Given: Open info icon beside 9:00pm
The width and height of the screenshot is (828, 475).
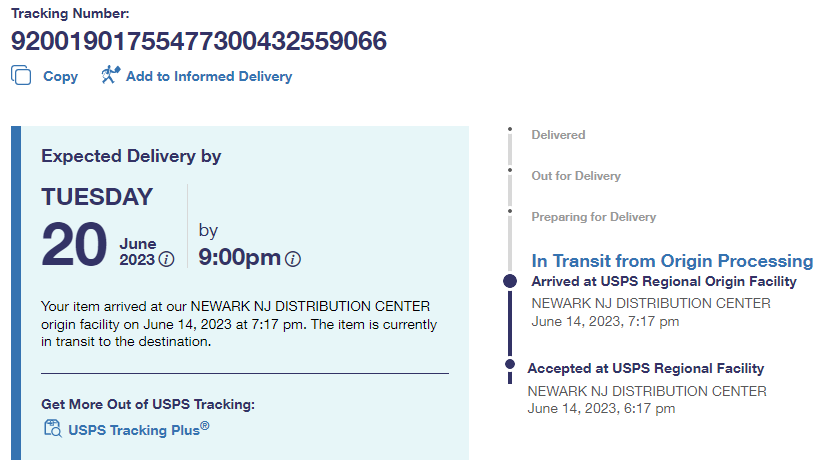Looking at the screenshot, I should coord(293,259).
